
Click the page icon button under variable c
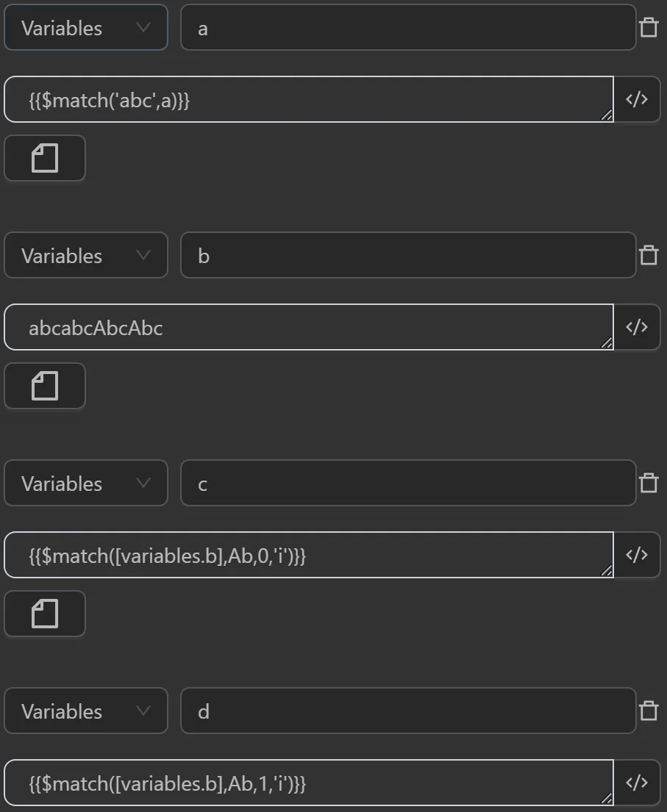click(x=45, y=614)
